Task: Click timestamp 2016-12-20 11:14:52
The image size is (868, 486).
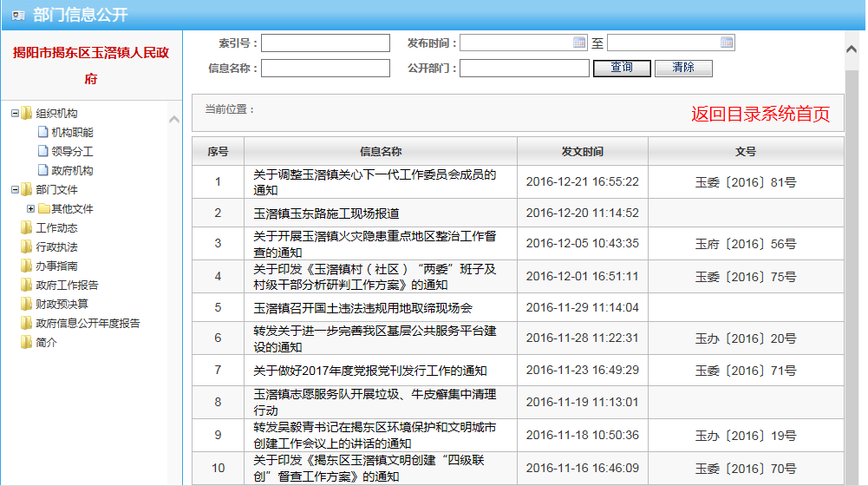Action: tap(583, 213)
